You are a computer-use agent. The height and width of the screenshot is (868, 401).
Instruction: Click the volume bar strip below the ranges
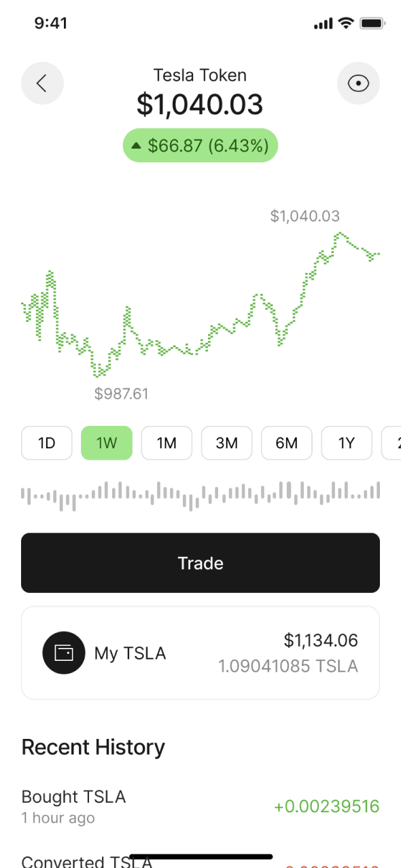point(201,496)
